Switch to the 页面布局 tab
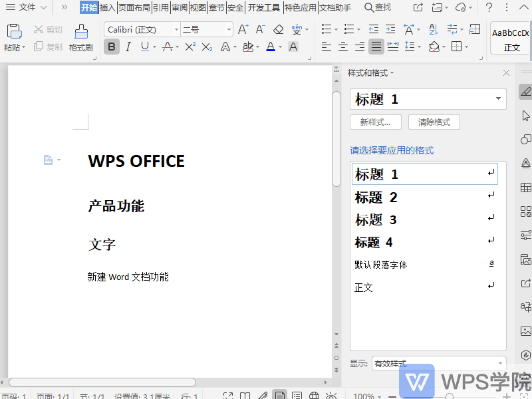The width and height of the screenshot is (532, 399). [x=134, y=7]
